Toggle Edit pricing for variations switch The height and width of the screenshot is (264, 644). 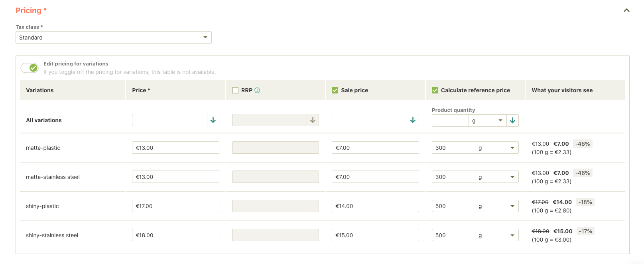point(30,68)
